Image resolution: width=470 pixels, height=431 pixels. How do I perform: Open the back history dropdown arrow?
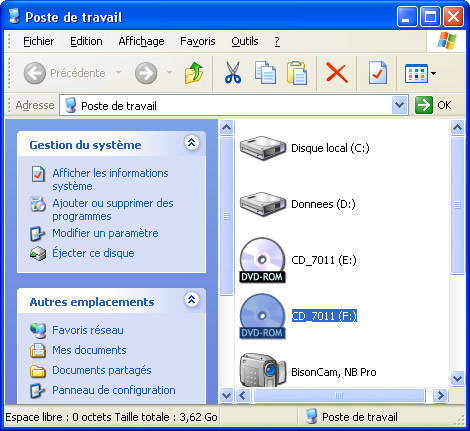pyautogui.click(x=118, y=72)
